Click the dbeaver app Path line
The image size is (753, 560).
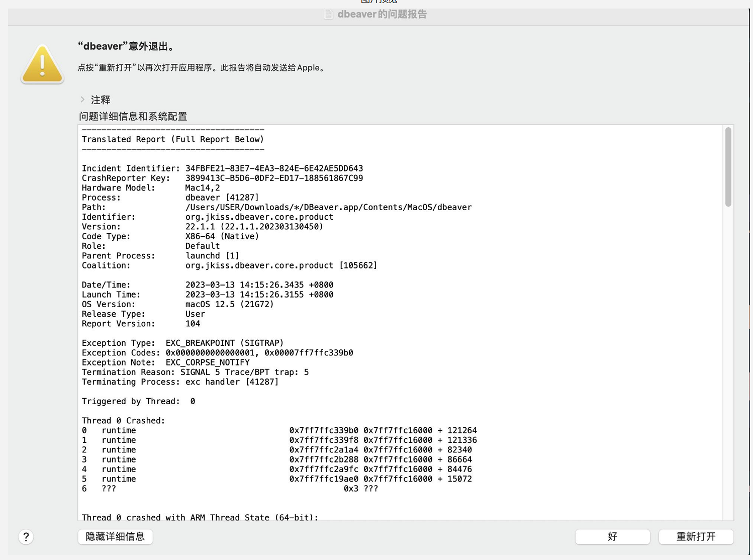point(276,207)
